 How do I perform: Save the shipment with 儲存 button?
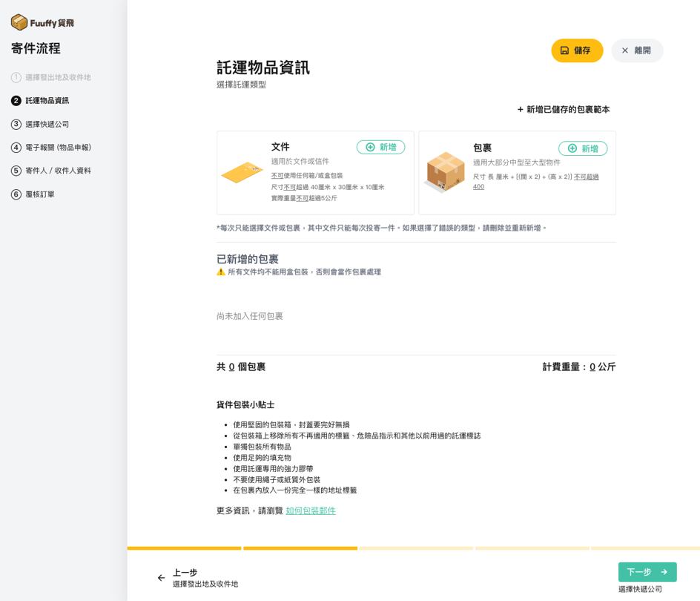coord(576,50)
